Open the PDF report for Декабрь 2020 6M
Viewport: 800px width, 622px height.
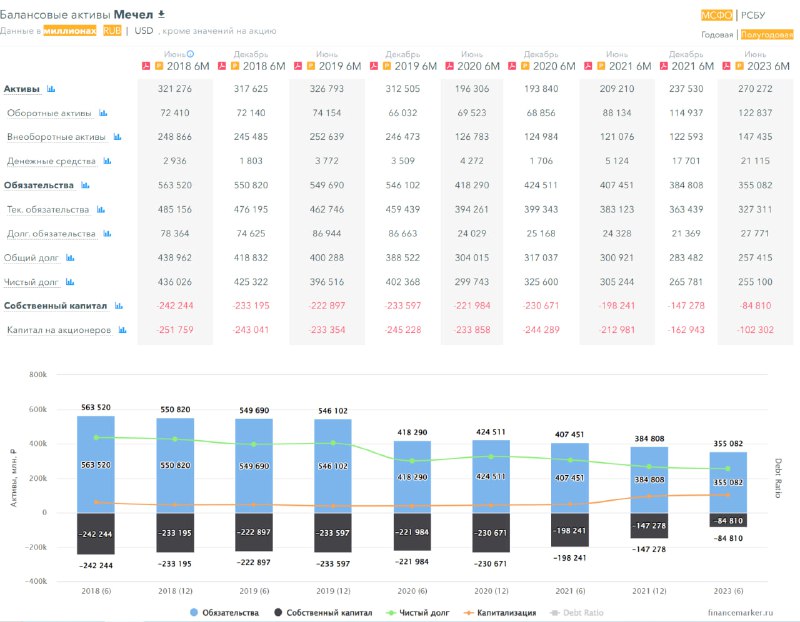[512, 66]
